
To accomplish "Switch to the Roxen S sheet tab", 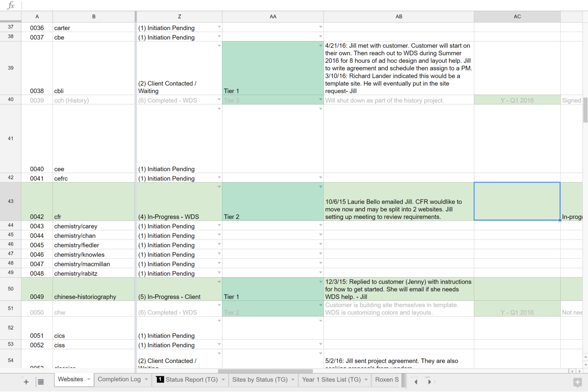I will coord(387,380).
